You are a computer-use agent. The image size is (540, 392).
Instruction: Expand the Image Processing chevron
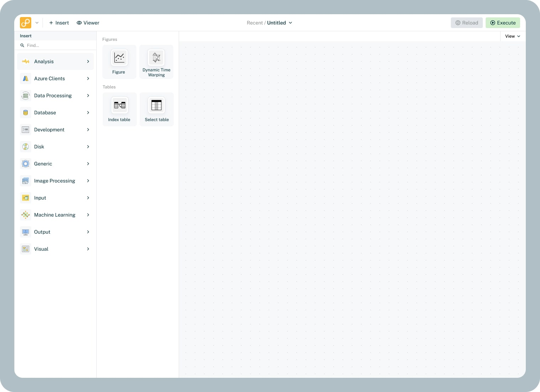tap(88, 181)
